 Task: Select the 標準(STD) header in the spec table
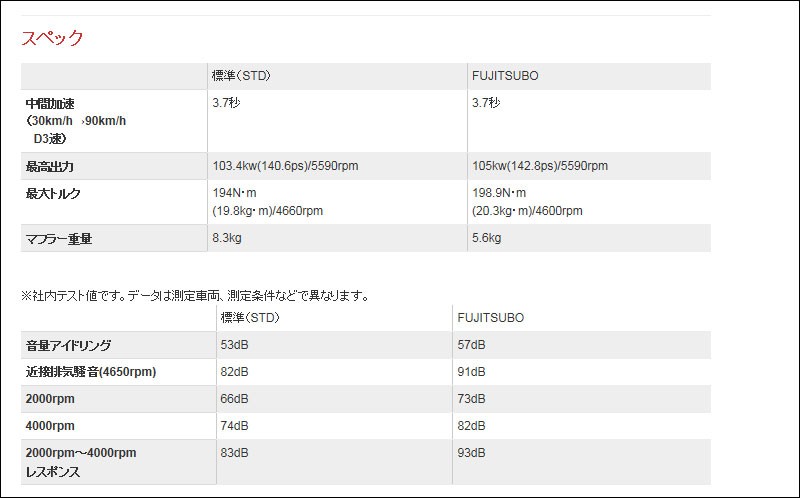pyautogui.click(x=241, y=76)
